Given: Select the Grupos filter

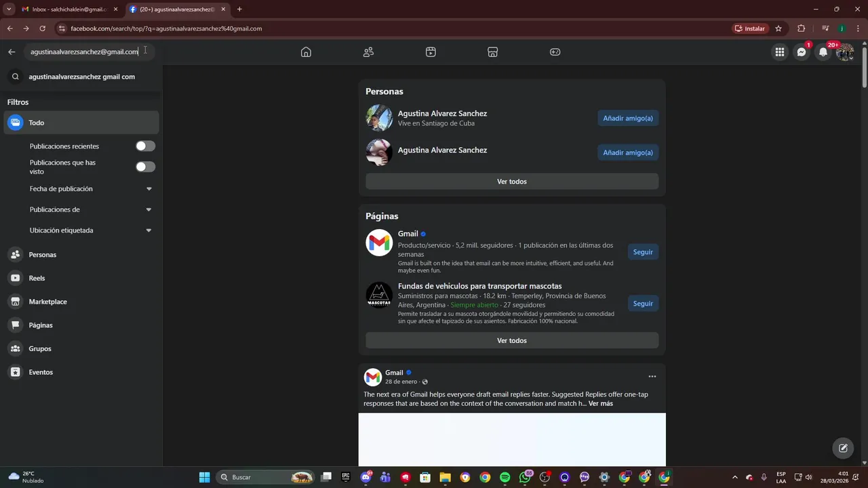Looking at the screenshot, I should point(81,348).
